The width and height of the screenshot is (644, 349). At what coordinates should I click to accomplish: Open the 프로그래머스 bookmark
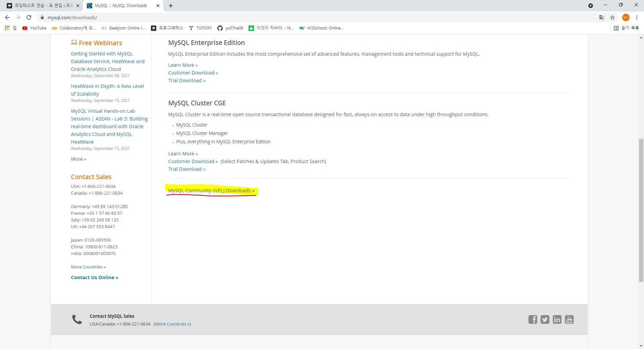(167, 28)
